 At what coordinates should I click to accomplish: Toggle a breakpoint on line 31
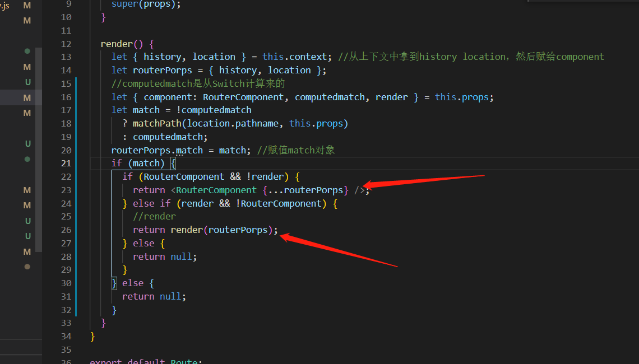point(54,296)
